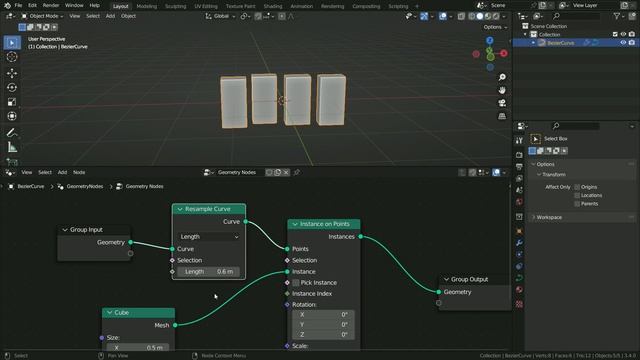Collapse the Resample Curve node
This screenshot has height=360, width=640.
click(x=180, y=209)
